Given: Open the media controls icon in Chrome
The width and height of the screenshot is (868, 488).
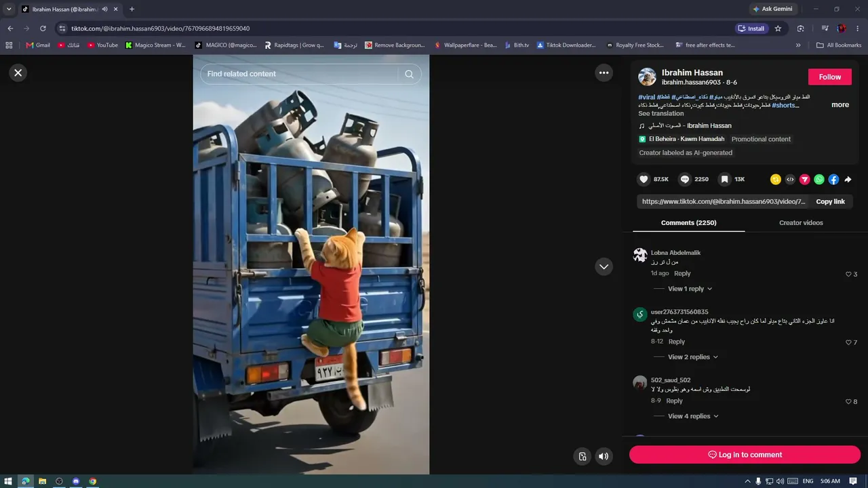Looking at the screenshot, I should coord(825,28).
